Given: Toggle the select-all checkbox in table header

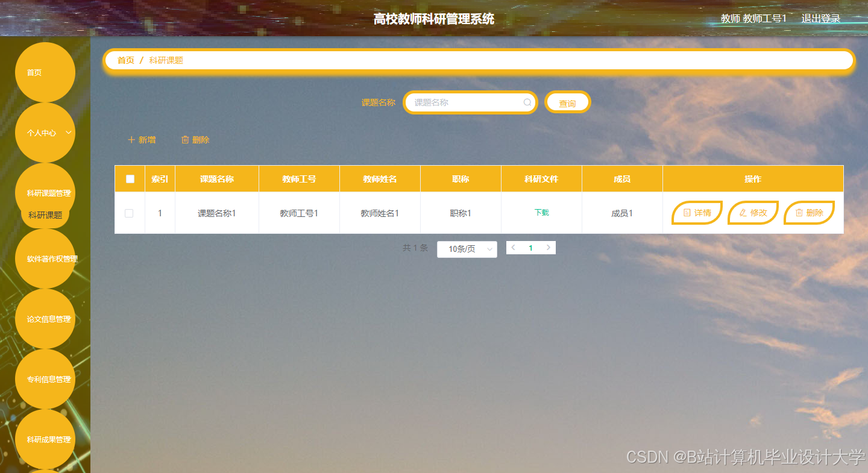Looking at the screenshot, I should point(130,179).
